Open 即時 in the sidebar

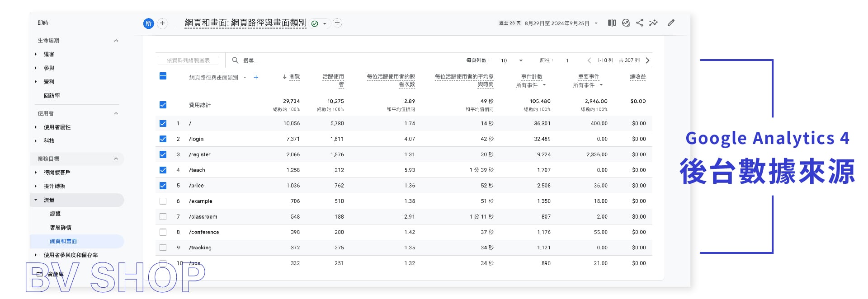coord(43,23)
